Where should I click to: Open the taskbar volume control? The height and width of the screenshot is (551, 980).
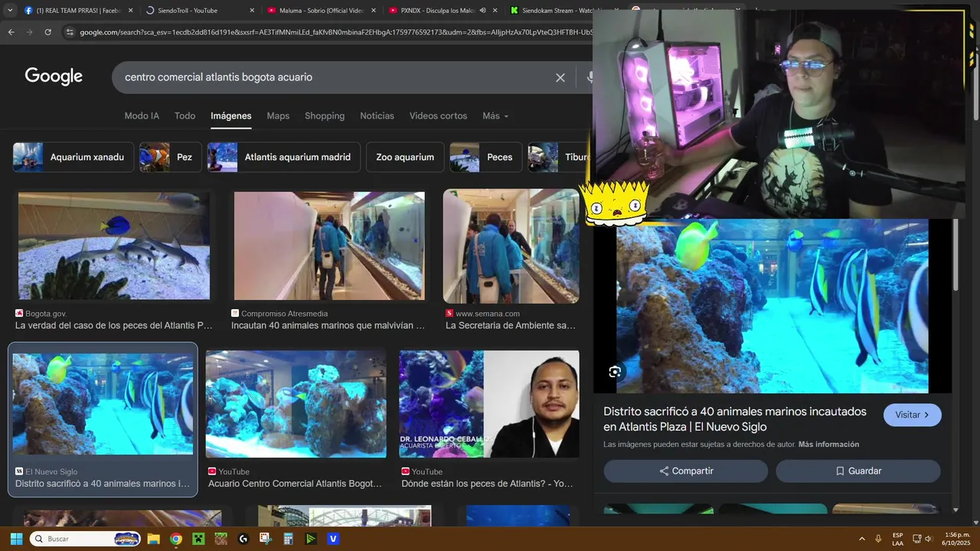click(928, 539)
